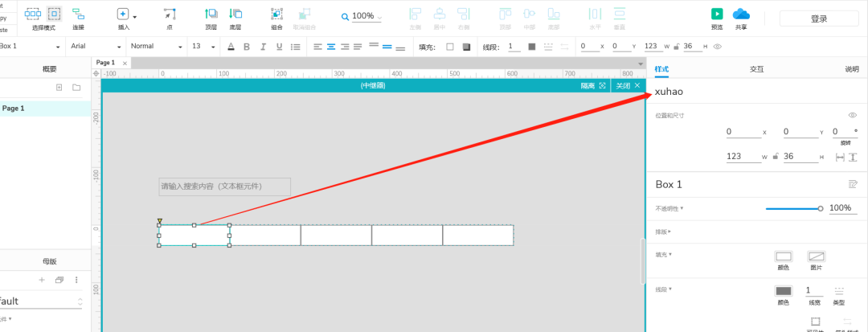Align text right
Screen dimensions: 868x332
[x=345, y=47]
